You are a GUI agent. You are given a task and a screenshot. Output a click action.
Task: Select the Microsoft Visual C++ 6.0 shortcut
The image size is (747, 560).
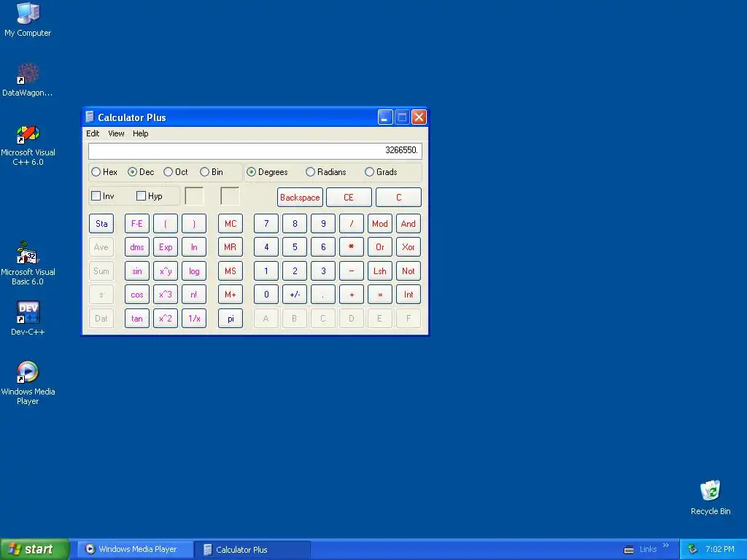[28, 145]
